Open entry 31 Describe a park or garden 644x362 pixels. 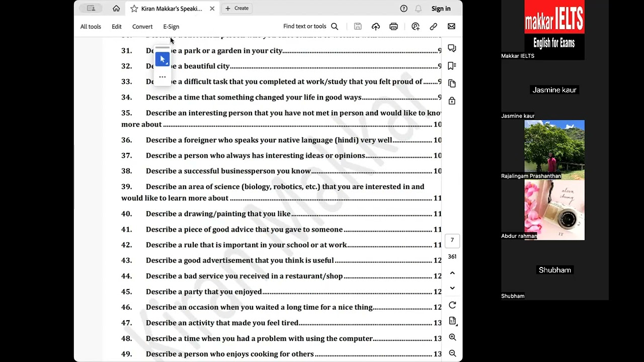pos(281,51)
